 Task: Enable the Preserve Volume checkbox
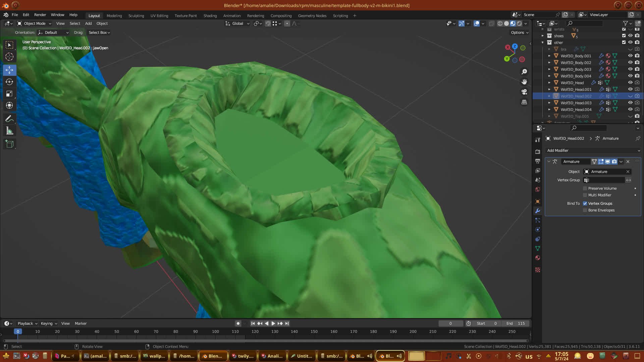[585, 188]
